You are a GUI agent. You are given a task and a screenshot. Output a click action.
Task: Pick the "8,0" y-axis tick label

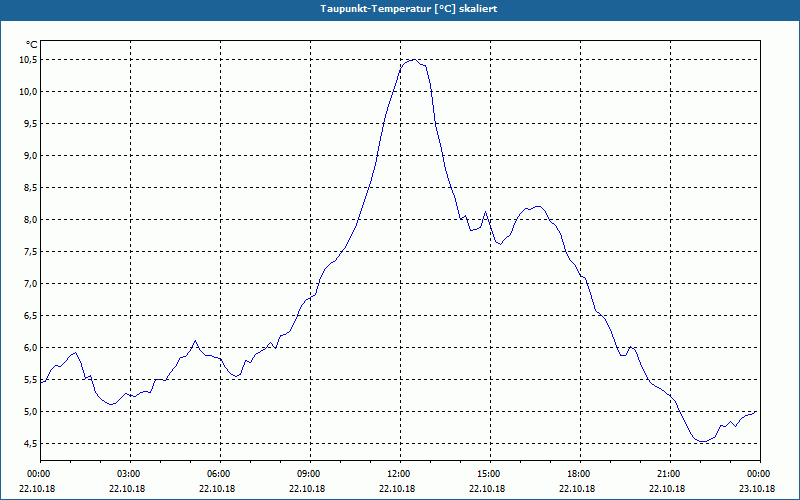[x=30, y=220]
